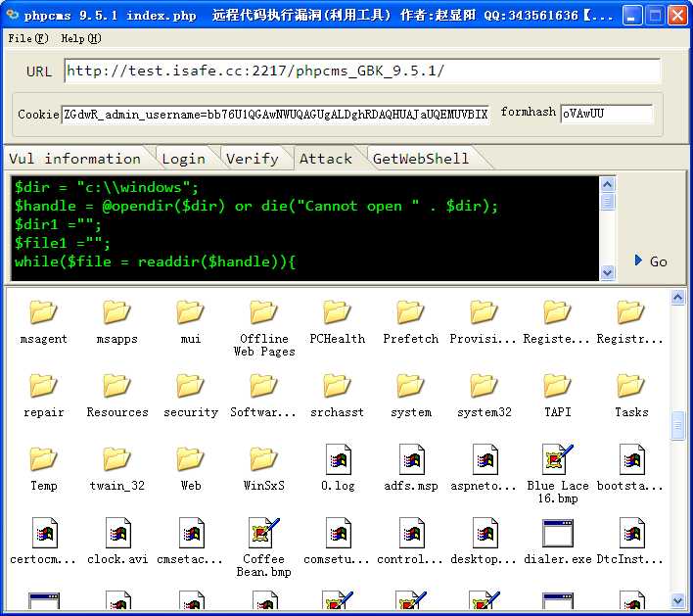Select the clock.avi file icon
Screen dimensions: 693x616
(x=118, y=533)
